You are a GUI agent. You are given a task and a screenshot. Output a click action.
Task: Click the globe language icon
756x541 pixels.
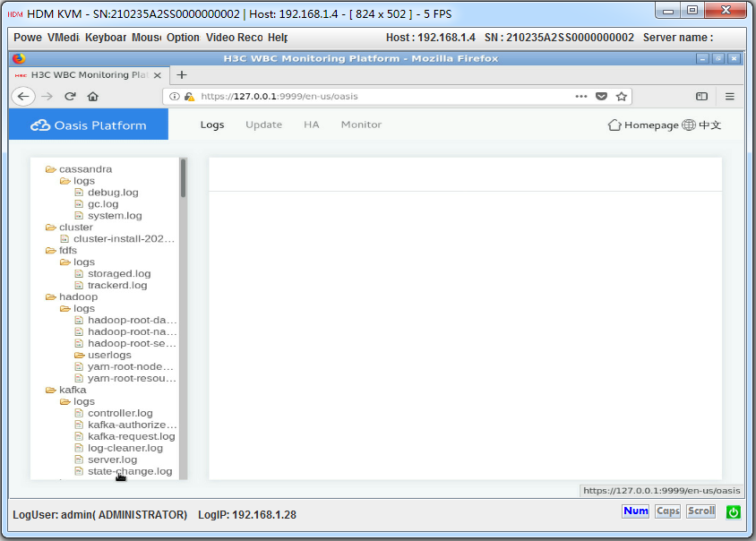689,125
